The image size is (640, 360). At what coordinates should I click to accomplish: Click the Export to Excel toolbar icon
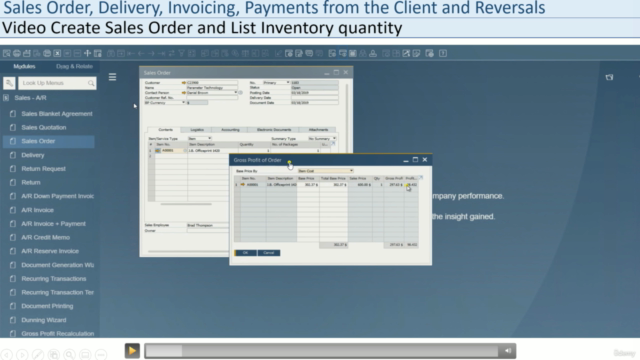coord(57,53)
